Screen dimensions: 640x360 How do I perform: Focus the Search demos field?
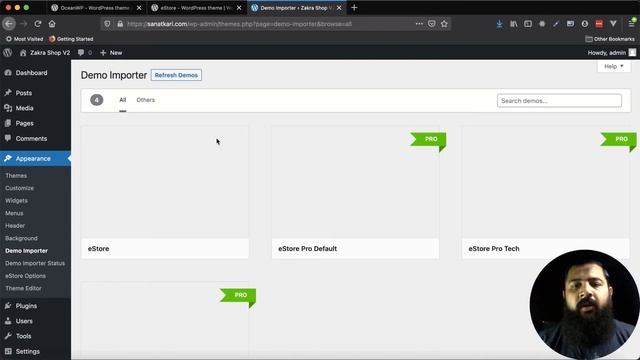(559, 101)
